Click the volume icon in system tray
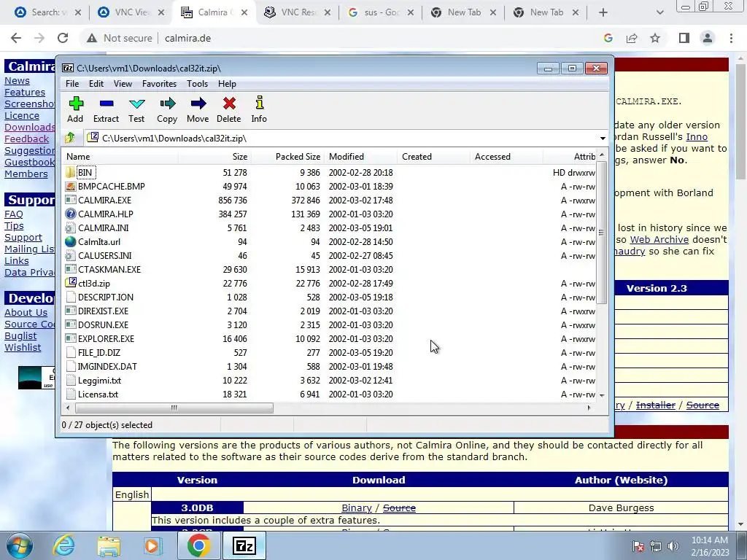 pyautogui.click(x=673, y=545)
